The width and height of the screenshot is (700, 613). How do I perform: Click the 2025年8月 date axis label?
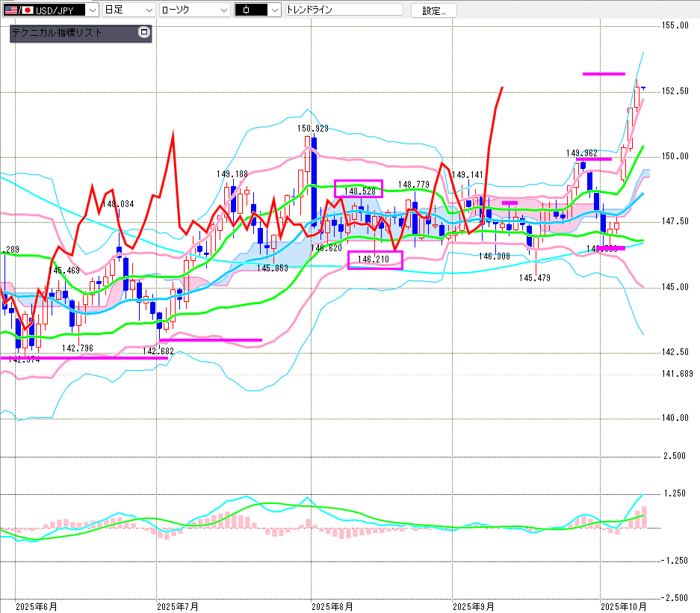332,606
